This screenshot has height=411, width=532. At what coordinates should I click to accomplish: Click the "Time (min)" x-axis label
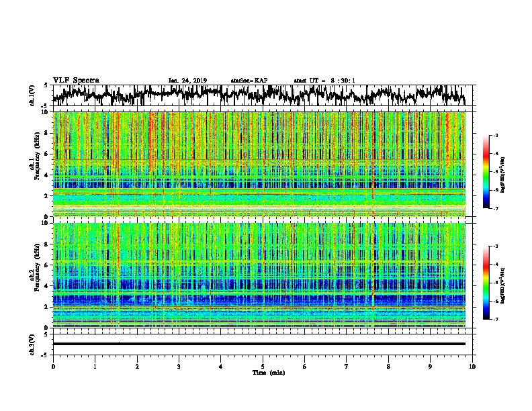click(x=269, y=373)
